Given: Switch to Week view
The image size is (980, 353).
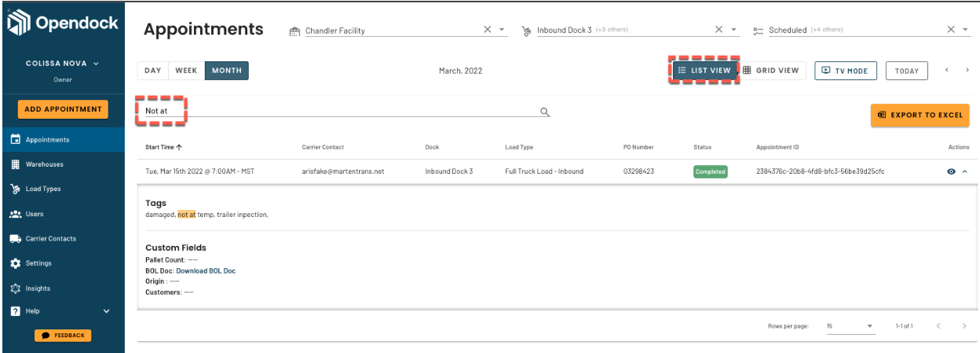Looking at the screenshot, I should pyautogui.click(x=186, y=71).
